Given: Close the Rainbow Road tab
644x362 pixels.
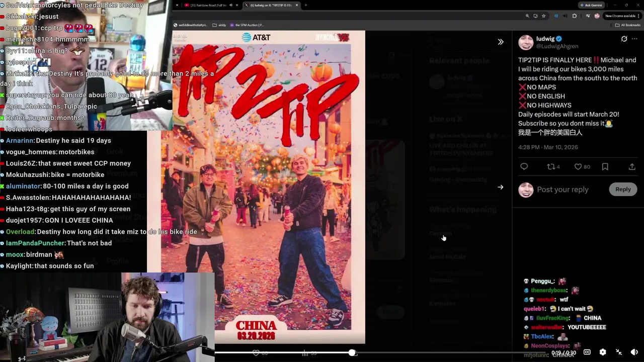Looking at the screenshot, I should click(236, 5).
